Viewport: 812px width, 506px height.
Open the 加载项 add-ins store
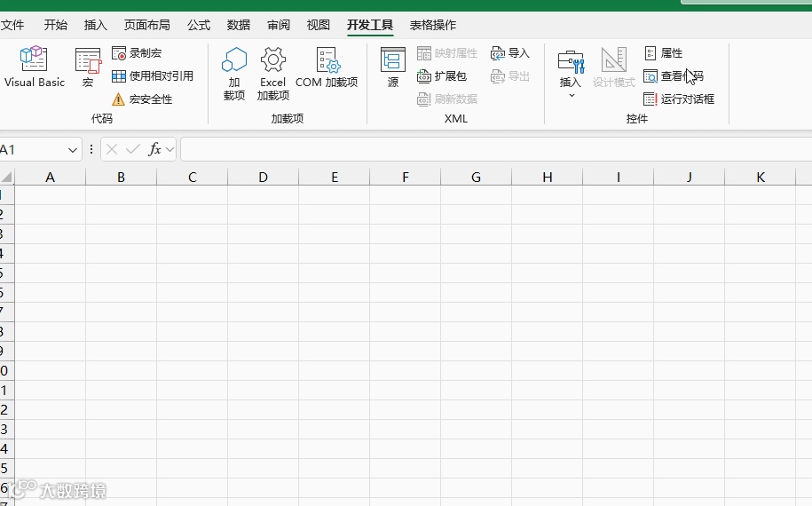[x=234, y=73]
